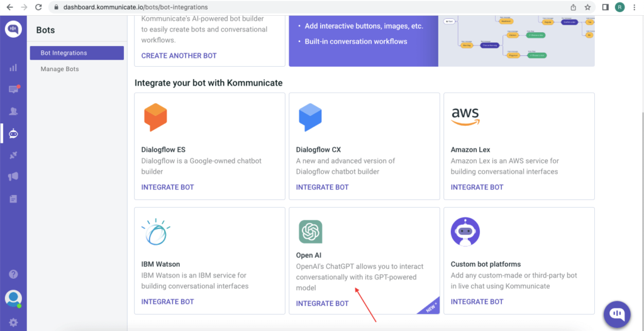Open Conversations icon with red notification dot
This screenshot has height=331, width=644.
point(13,89)
